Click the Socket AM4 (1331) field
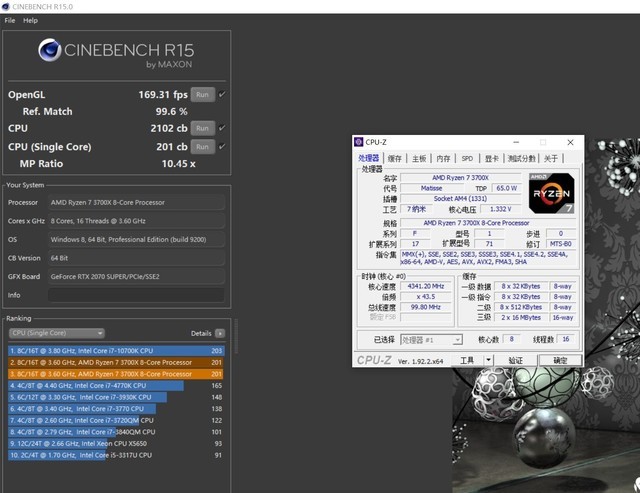This screenshot has width=640, height=493. (460, 199)
